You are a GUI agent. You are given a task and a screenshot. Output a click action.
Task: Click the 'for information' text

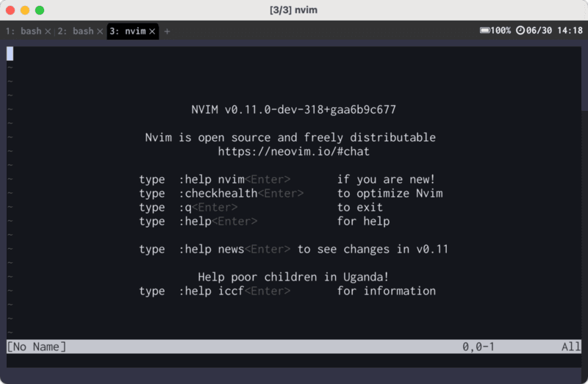click(x=387, y=291)
